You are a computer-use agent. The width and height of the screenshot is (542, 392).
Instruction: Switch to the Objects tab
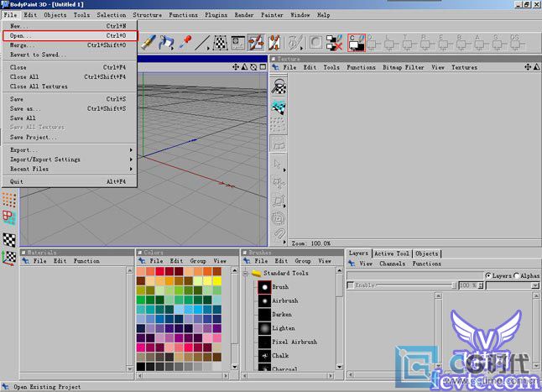pyautogui.click(x=426, y=253)
